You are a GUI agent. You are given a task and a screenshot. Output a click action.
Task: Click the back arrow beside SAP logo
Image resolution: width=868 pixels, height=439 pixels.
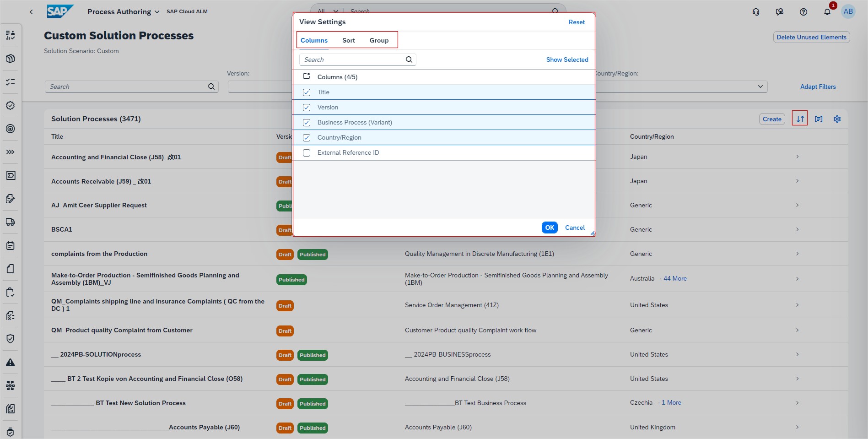[x=31, y=12]
